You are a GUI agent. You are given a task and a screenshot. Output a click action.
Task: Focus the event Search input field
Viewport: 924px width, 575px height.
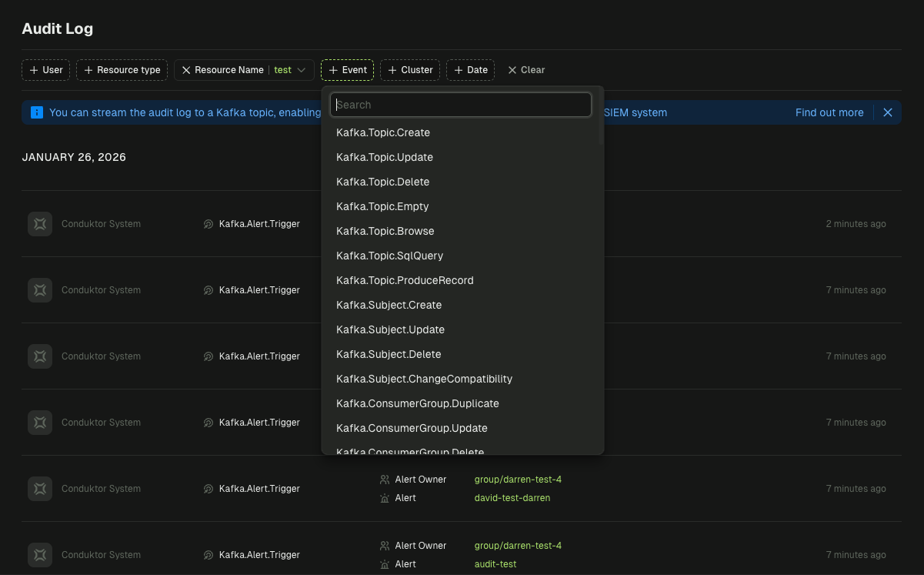click(x=461, y=105)
